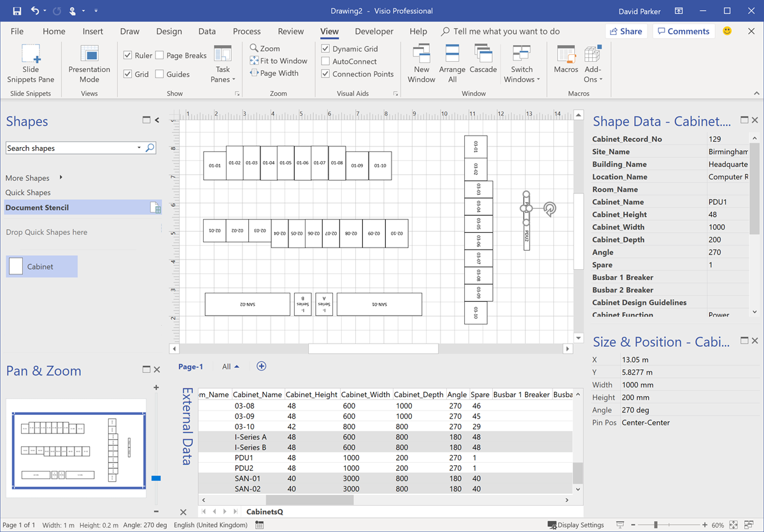Click Fit to Window zoom icon
The image size is (764, 532).
click(278, 60)
